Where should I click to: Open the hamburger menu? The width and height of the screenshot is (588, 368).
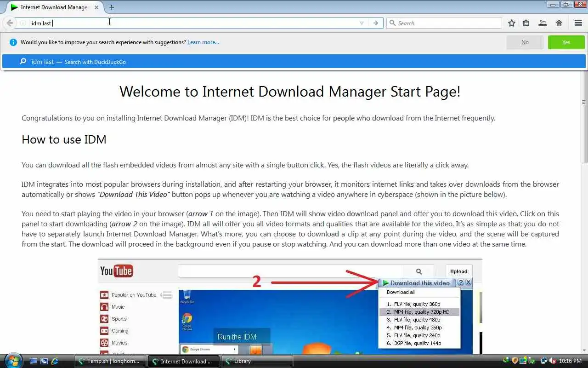[578, 23]
